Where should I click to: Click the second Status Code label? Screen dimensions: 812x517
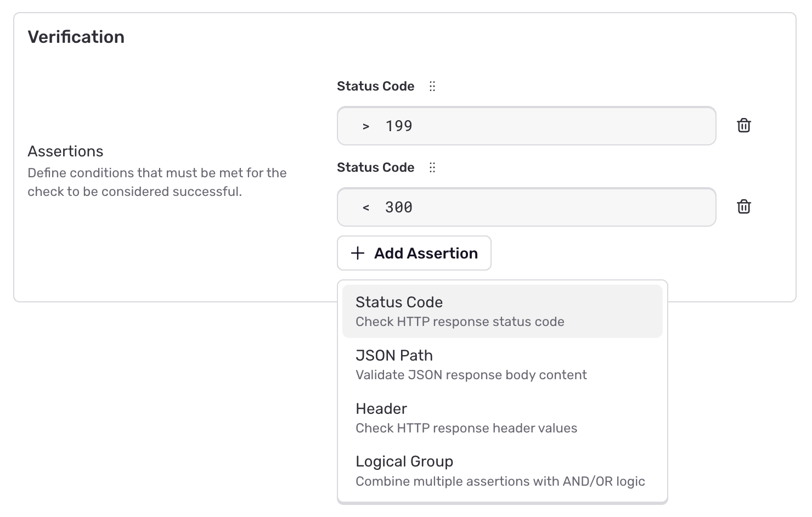coord(375,167)
